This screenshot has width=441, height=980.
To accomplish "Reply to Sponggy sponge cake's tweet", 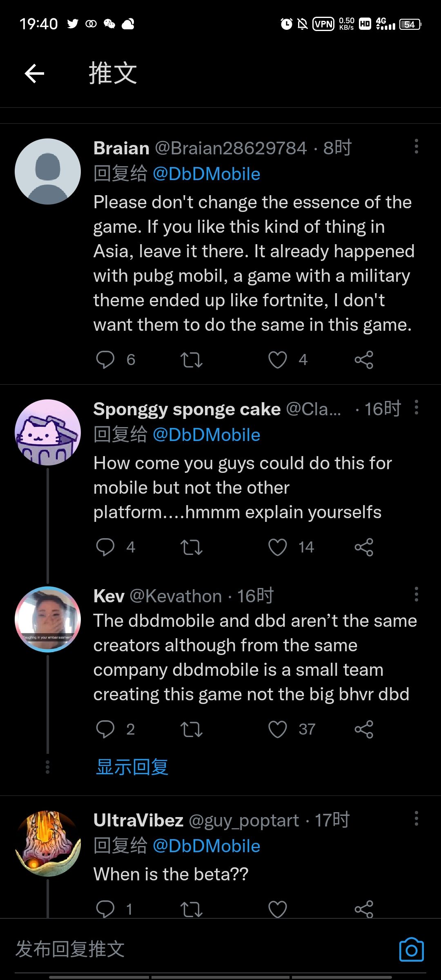I will pos(105,547).
